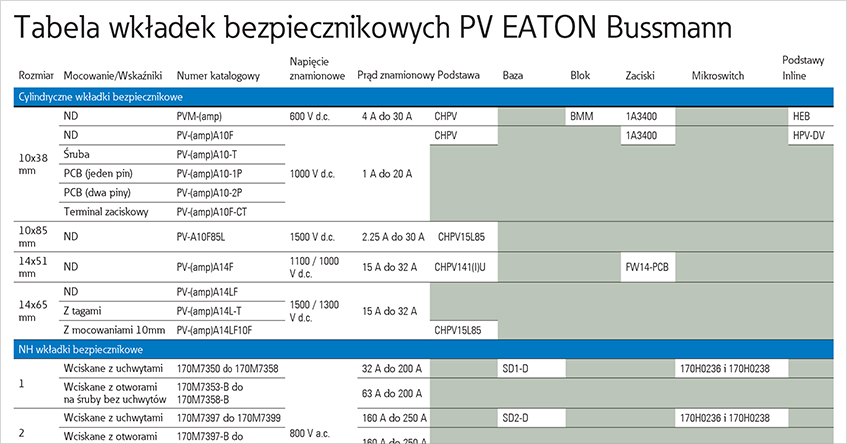Click the '2.25 A do 30 A' current cell
Viewport: 847px width, 444px height.
393,237
